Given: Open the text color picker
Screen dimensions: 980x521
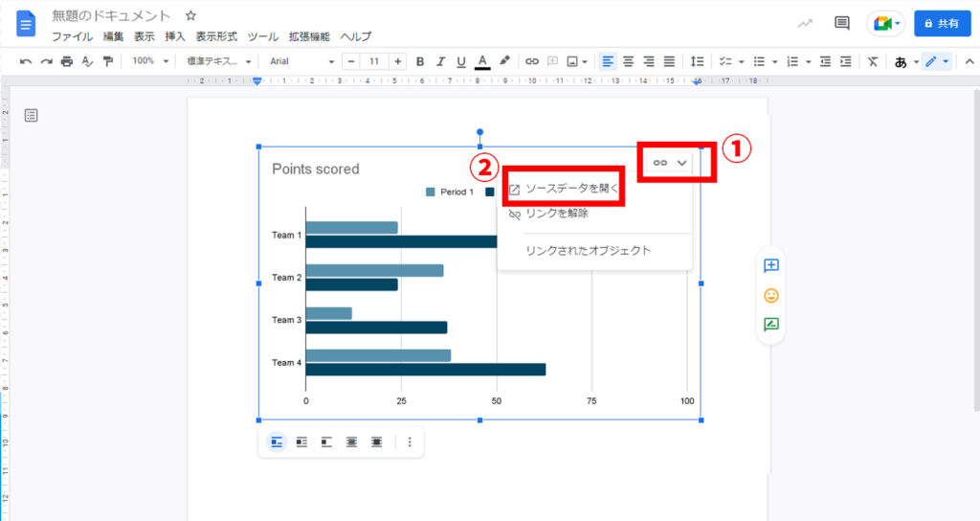Looking at the screenshot, I should click(x=482, y=61).
